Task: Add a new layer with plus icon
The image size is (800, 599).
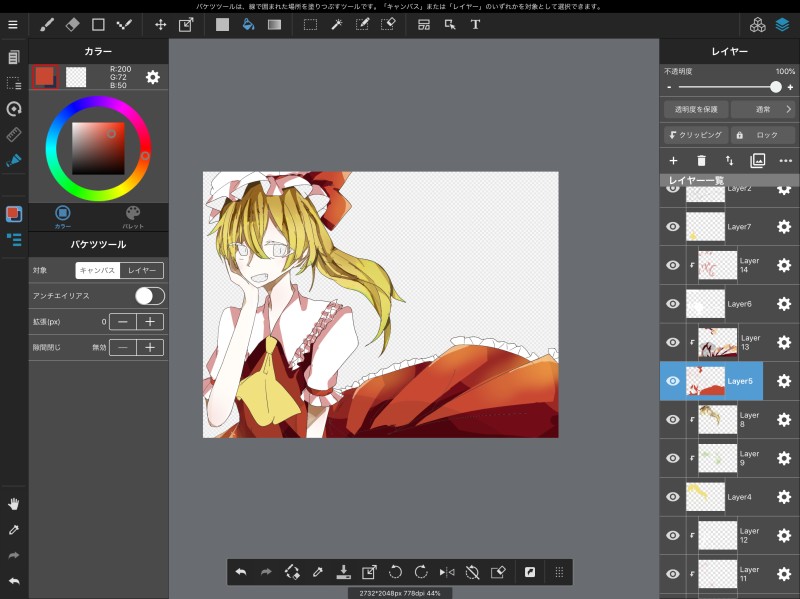Action: pyautogui.click(x=673, y=161)
